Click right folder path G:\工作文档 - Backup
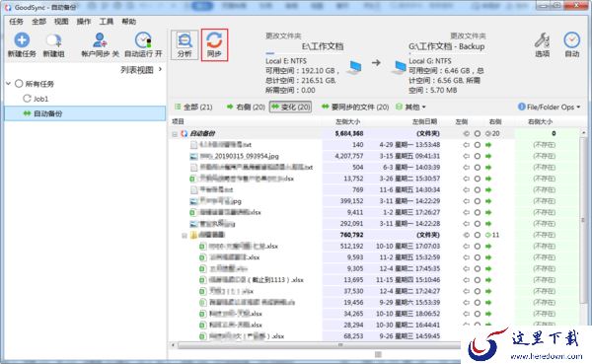592x364 pixels. point(447,46)
